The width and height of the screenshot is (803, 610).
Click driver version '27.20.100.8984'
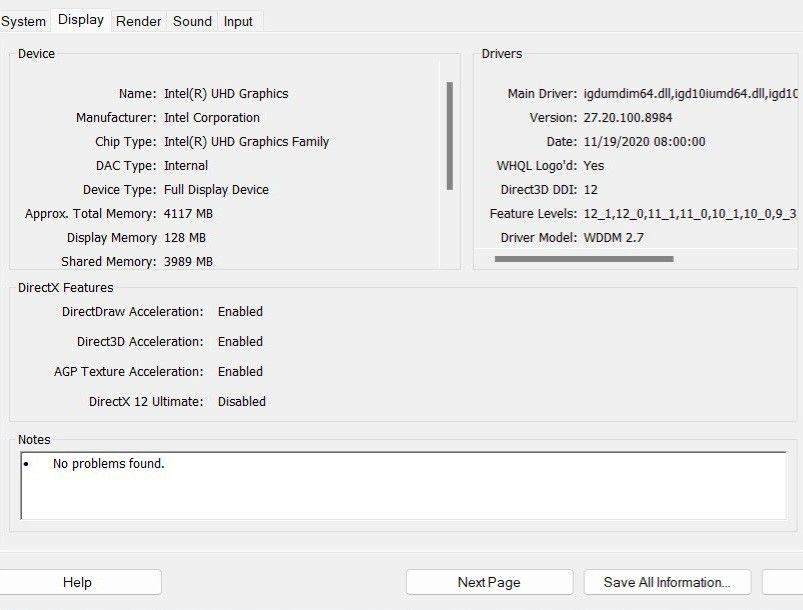(627, 118)
